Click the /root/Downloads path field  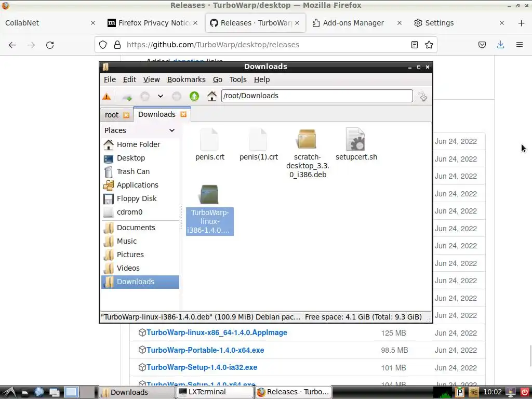(x=317, y=96)
